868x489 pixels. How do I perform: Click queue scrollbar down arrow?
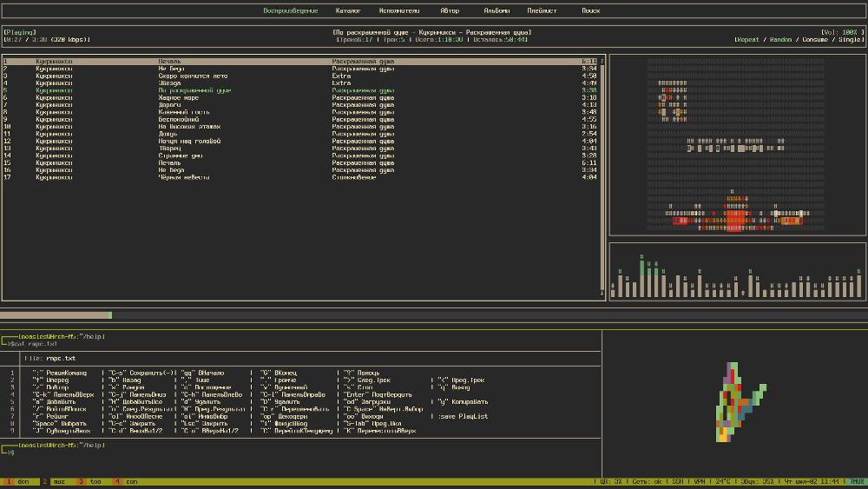click(x=602, y=294)
